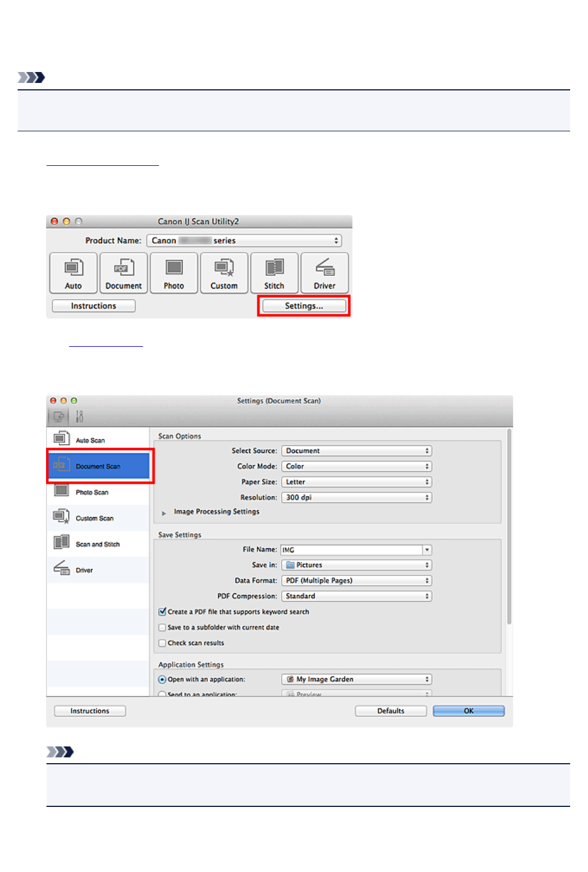
Task: Click the Auto scan button in IJ Scan Utility2
Action: click(73, 273)
